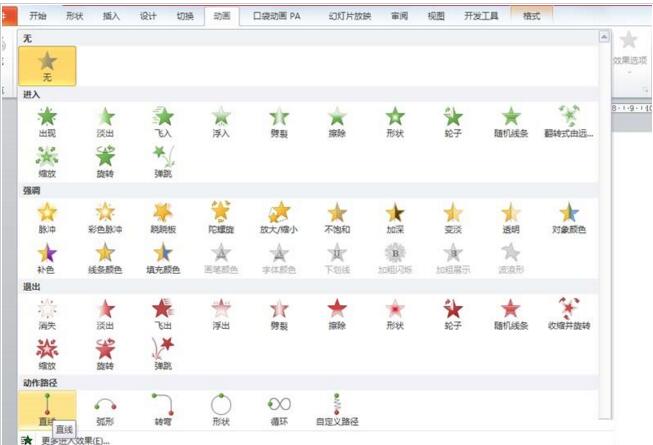Select the 彩色脉冲 emphasis effect

tap(105, 218)
